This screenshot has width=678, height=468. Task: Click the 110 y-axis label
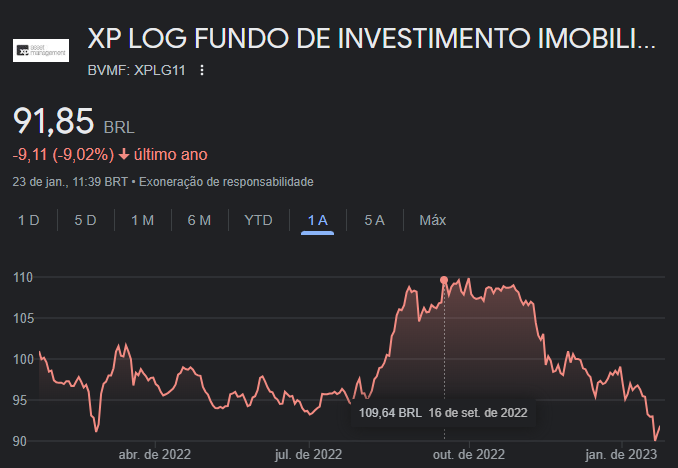23,277
